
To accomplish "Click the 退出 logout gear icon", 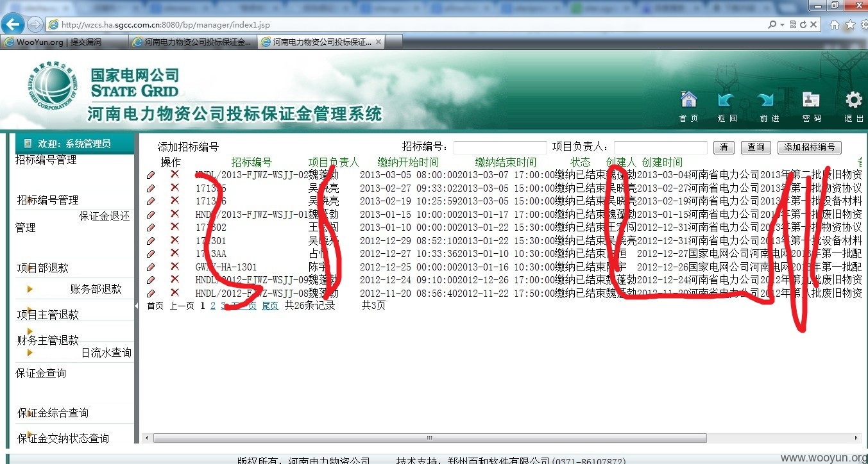I will 853,99.
